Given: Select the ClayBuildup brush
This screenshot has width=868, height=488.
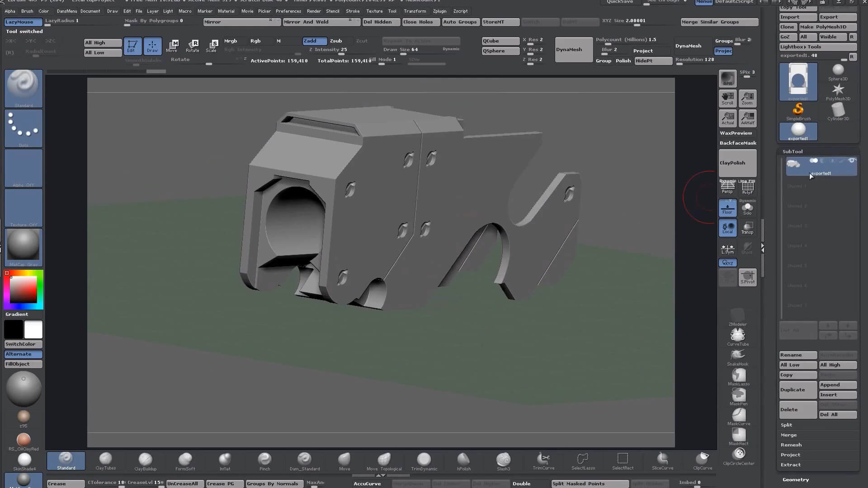Looking at the screenshot, I should pos(145,461).
